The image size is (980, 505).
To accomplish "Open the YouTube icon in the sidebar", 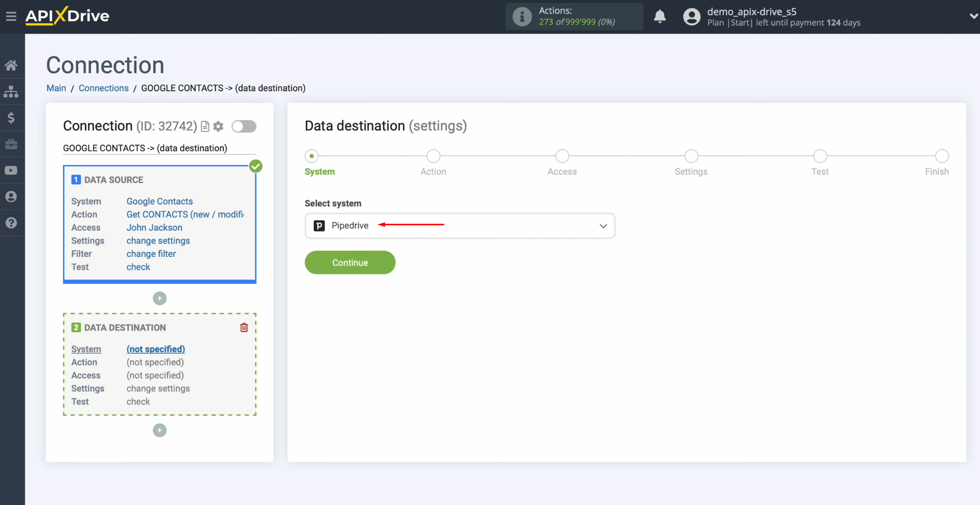I will (11, 170).
